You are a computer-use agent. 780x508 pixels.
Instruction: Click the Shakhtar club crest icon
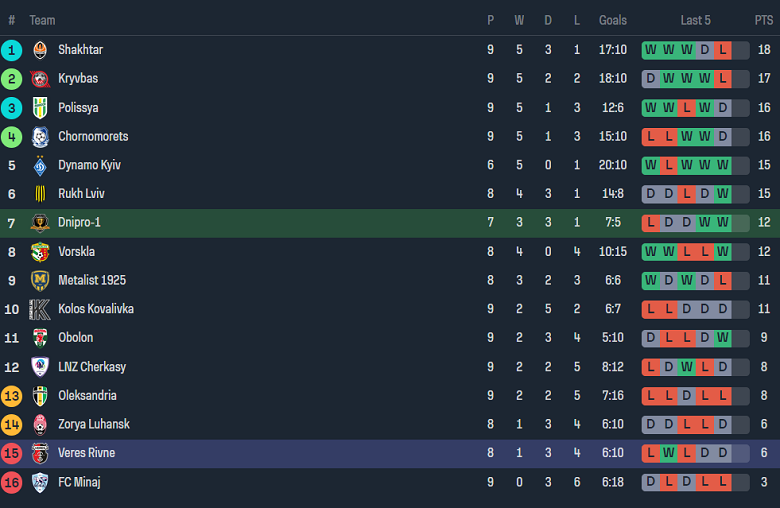40,50
